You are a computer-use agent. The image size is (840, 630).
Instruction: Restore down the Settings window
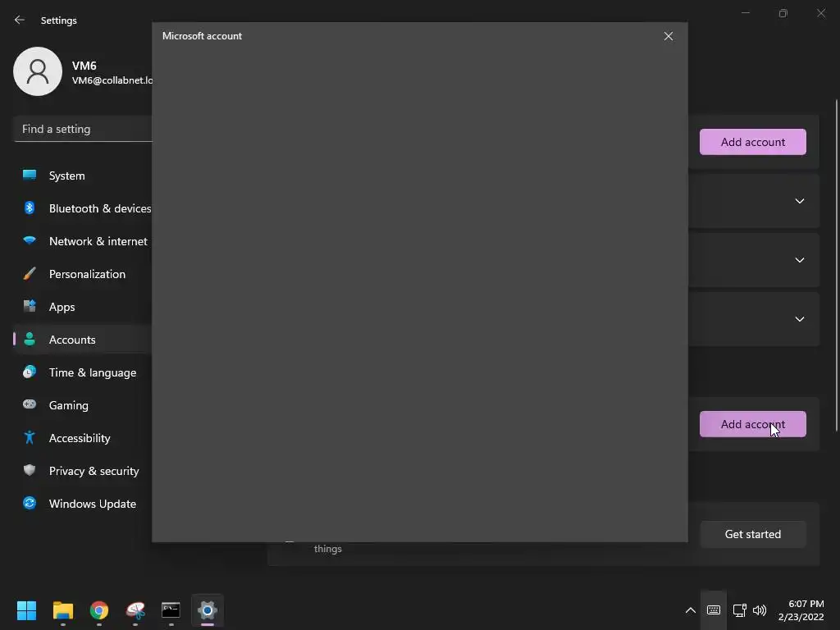783,13
